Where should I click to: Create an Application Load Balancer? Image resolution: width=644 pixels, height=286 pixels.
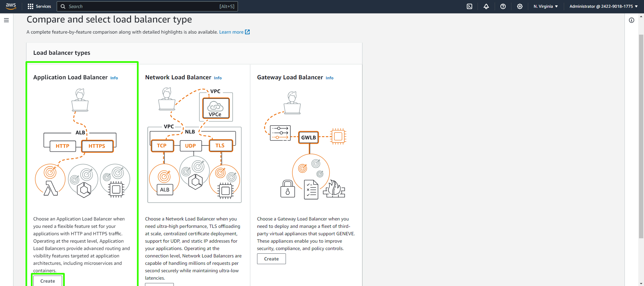(48, 281)
